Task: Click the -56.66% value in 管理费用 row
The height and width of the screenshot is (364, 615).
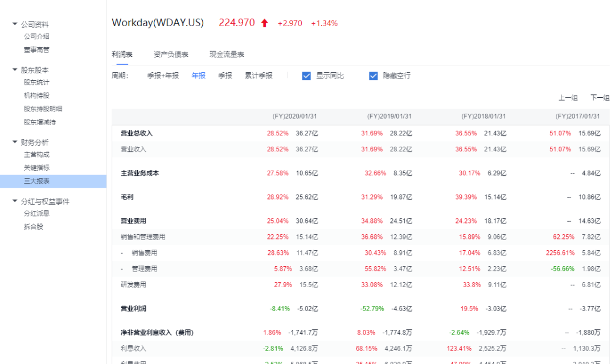Action: (563, 269)
